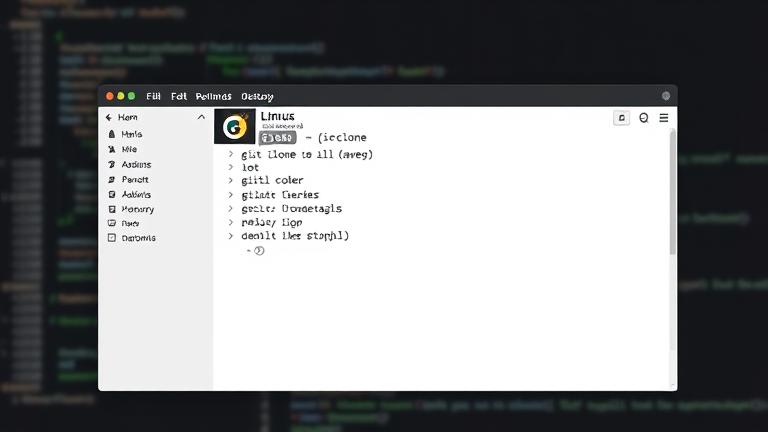
Task: Click the 'gilatt Cierkes' row text
Action: pos(280,195)
